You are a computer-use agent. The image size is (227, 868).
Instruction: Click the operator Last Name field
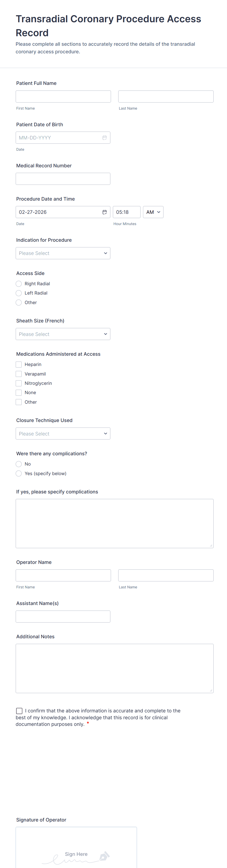coord(166,575)
